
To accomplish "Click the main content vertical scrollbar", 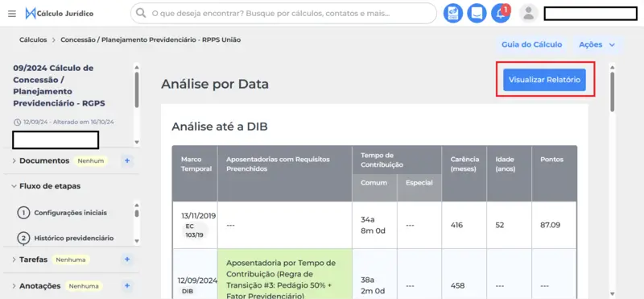I will pyautogui.click(x=612, y=93).
